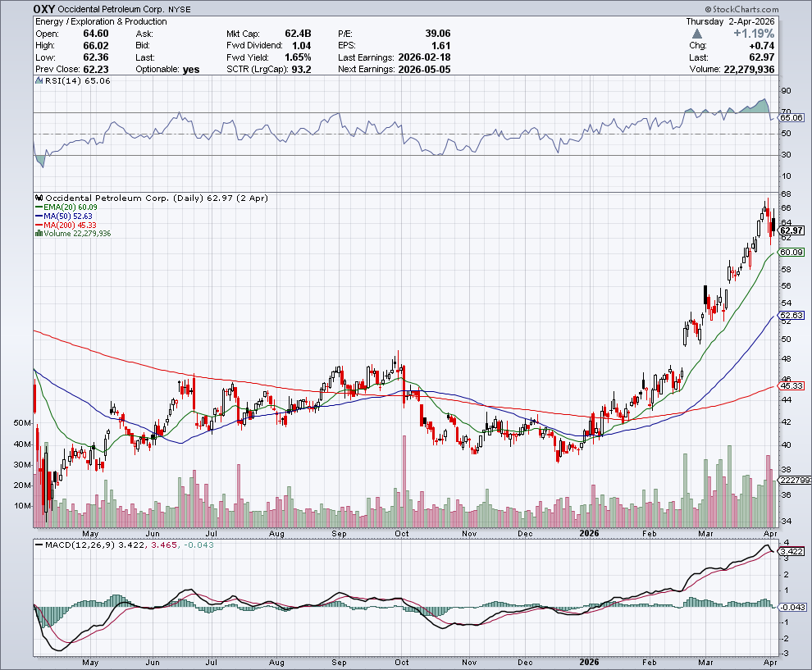Image resolution: width=812 pixels, height=670 pixels.
Task: Click the Prev Close value 62.23
Action: pyautogui.click(x=96, y=70)
